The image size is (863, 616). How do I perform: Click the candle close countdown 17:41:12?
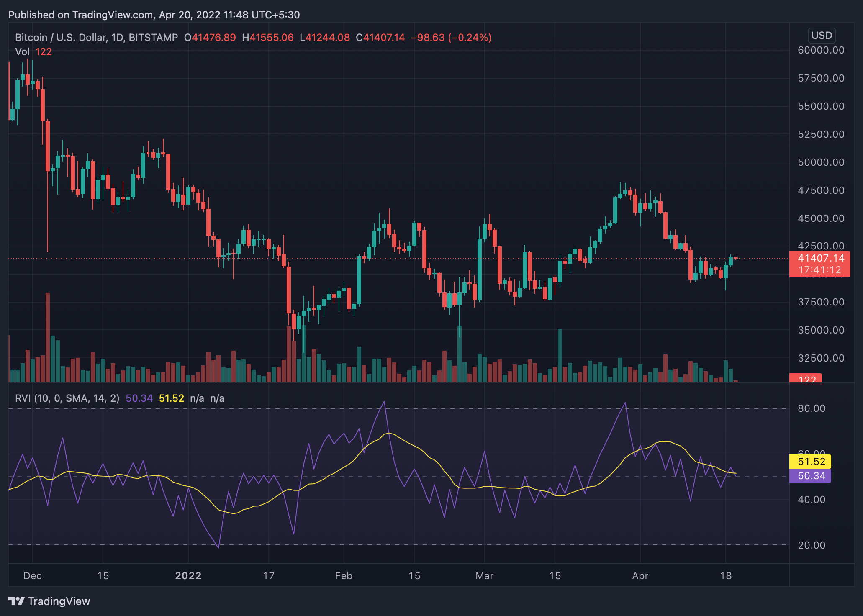click(x=819, y=270)
